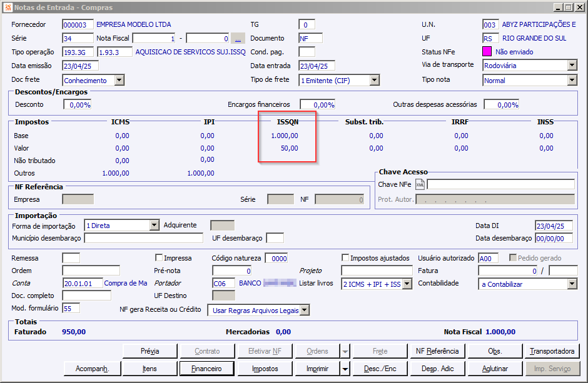The width and height of the screenshot is (588, 383).
Task: Click the arrow beside the Ordens button
Action: coord(345,351)
